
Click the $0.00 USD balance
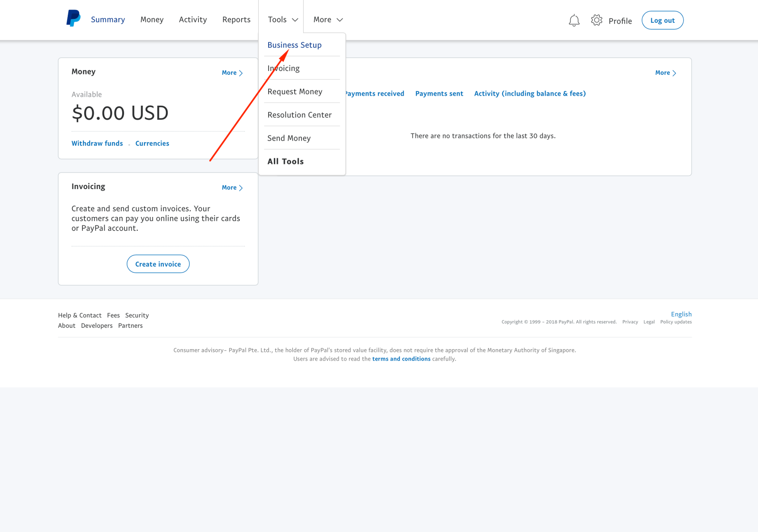click(x=120, y=113)
